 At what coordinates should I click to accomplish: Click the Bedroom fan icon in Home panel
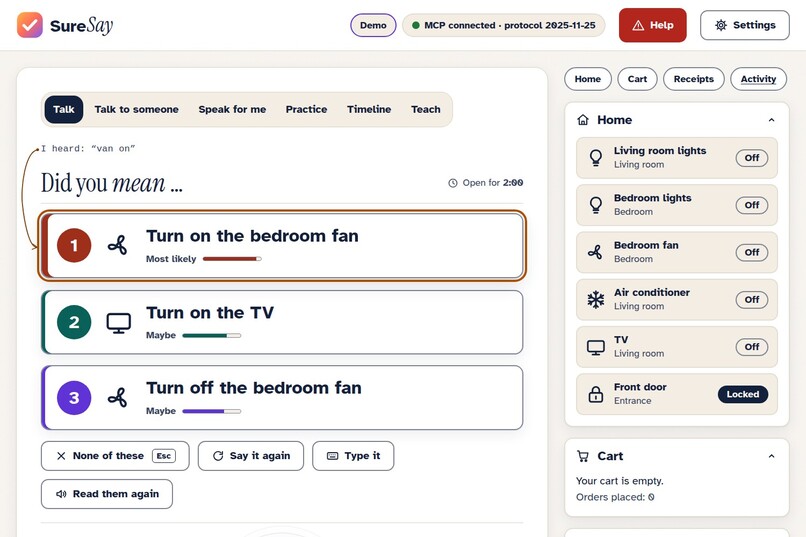[x=595, y=252]
